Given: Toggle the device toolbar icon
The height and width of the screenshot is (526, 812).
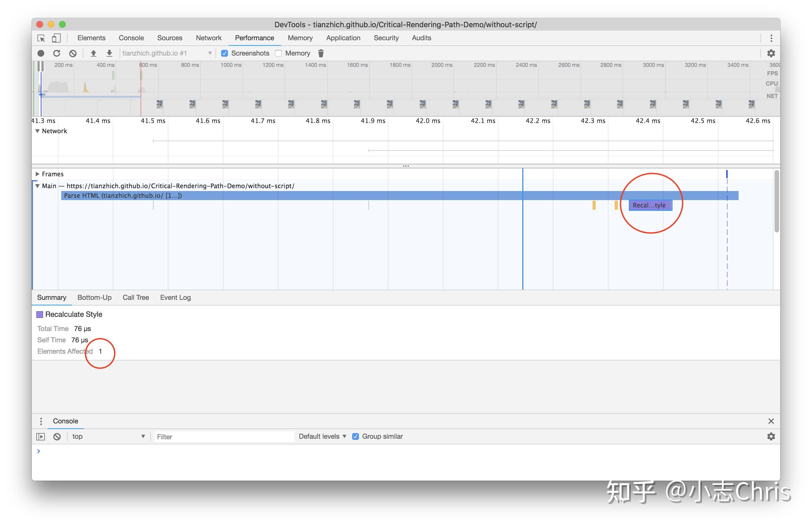Looking at the screenshot, I should pyautogui.click(x=56, y=38).
